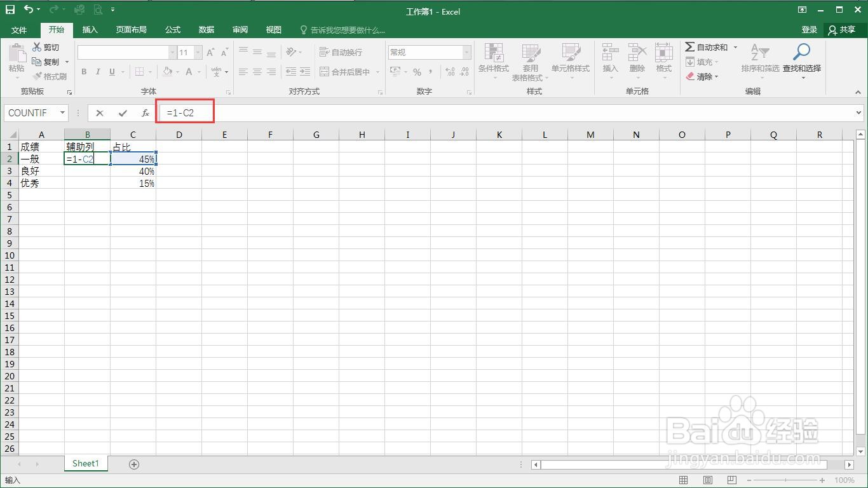Switch to Page Layout (页面布局) tab

tap(131, 30)
